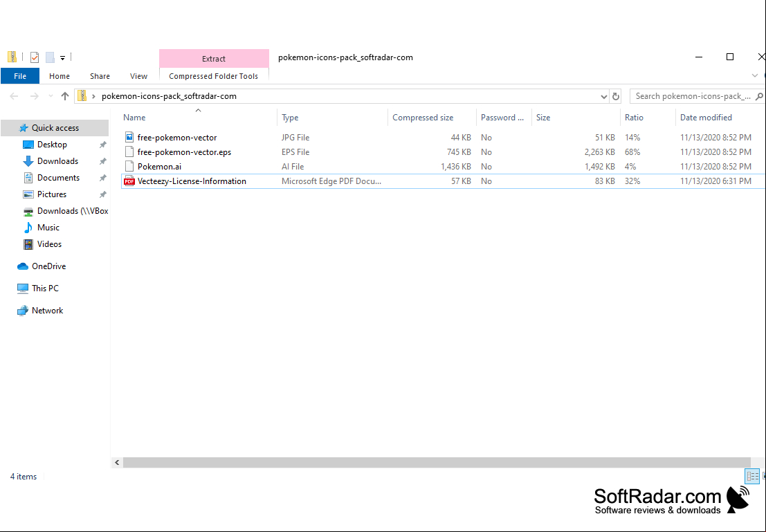The height and width of the screenshot is (532, 766).
Task: Click the Back navigation arrow
Action: click(14, 96)
